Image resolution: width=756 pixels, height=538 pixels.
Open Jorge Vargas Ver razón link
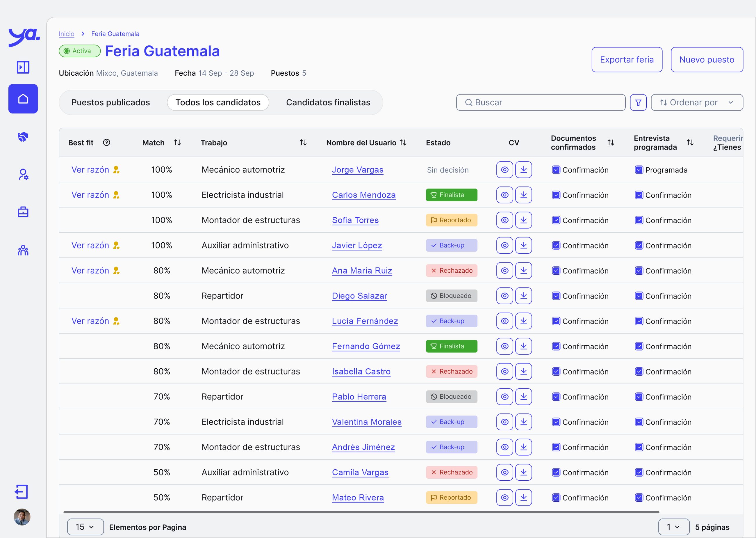point(90,170)
